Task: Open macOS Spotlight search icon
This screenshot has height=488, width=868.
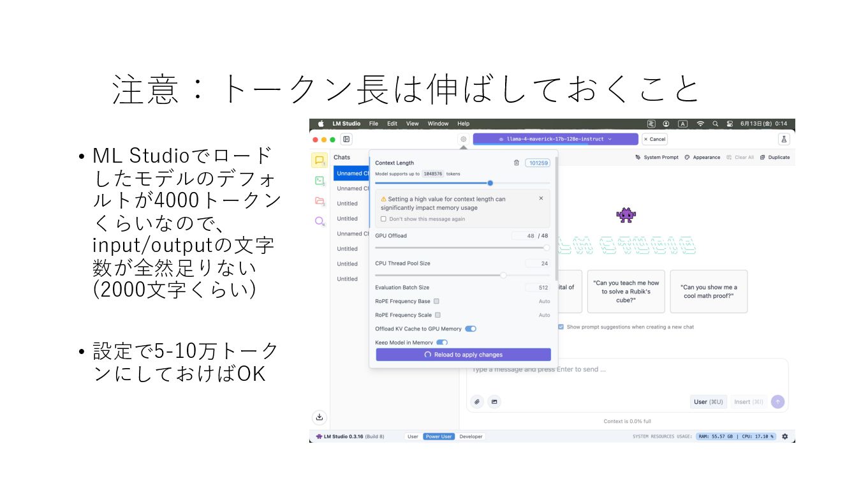Action: coord(716,124)
